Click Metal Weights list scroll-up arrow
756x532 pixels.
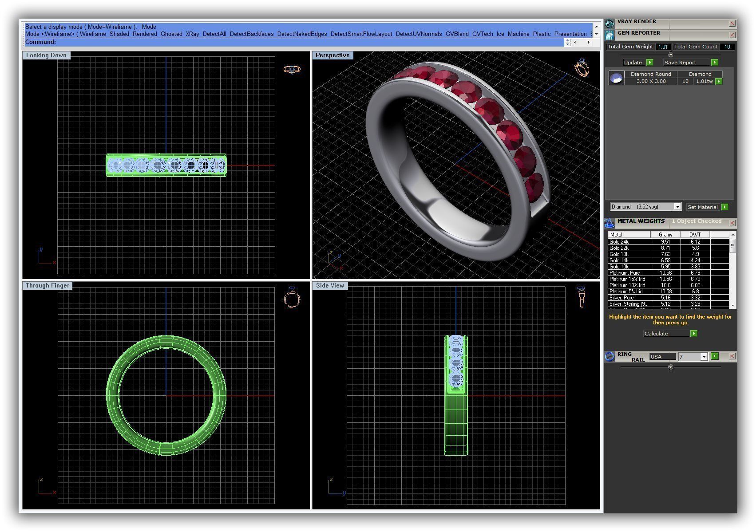[733, 234]
